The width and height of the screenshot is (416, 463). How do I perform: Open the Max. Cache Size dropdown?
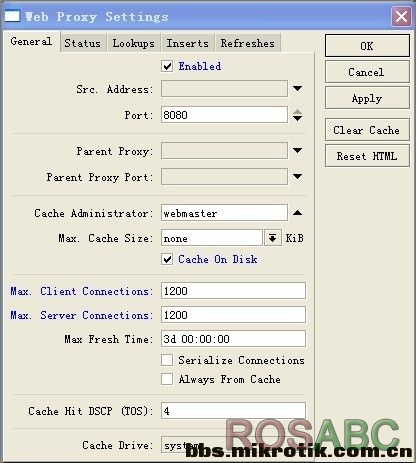click(273, 238)
